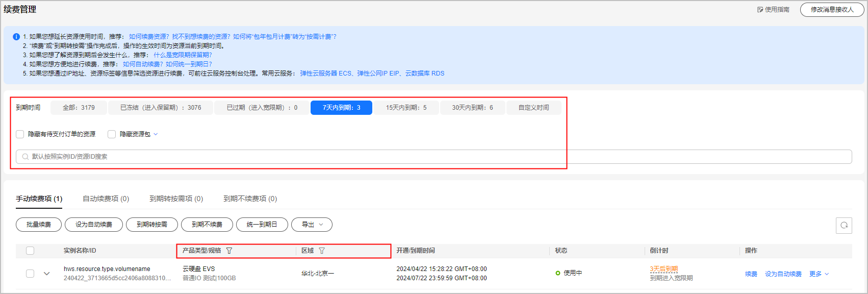Check the hws.resource.type.volumename row checkbox
This screenshot has height=294, width=868.
30,274
